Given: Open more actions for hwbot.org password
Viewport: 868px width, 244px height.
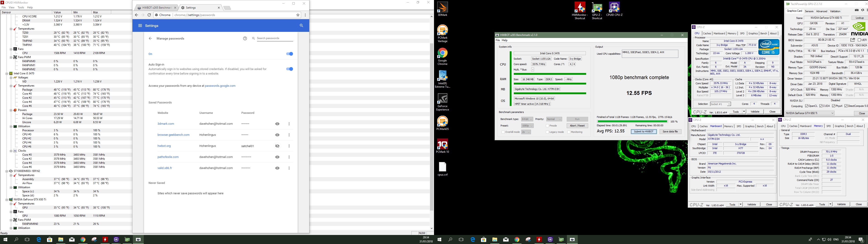Looking at the screenshot, I should [x=289, y=146].
